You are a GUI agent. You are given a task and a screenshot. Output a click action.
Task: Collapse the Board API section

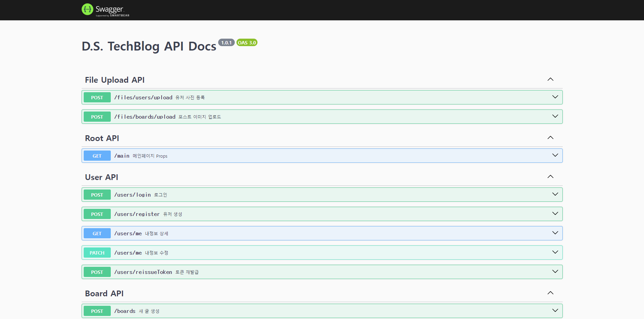point(550,293)
